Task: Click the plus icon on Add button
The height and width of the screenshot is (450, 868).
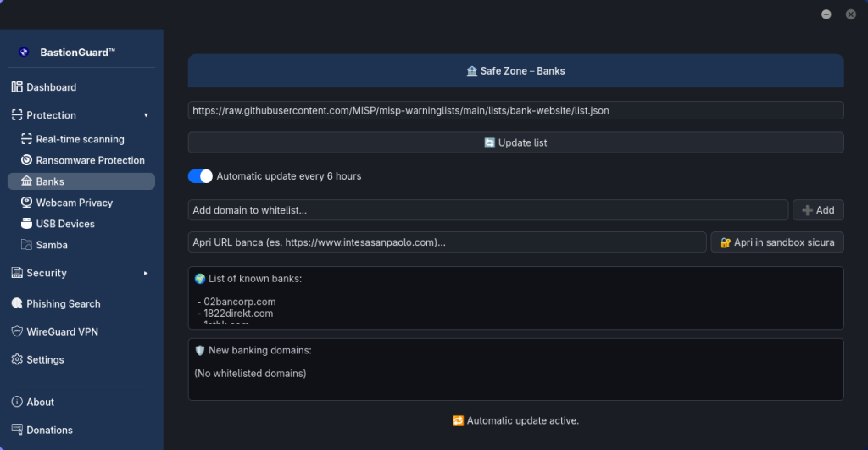Action: click(x=808, y=210)
